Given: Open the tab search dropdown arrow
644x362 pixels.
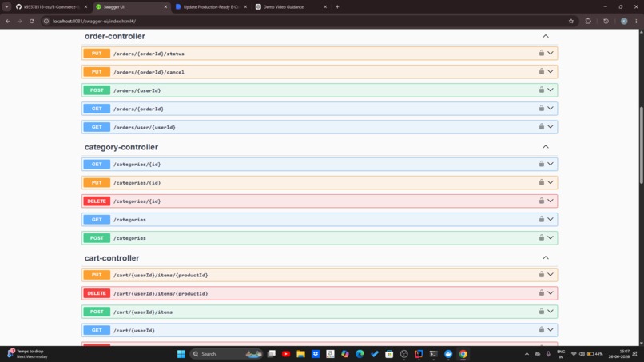Looking at the screenshot, I should [6, 6].
